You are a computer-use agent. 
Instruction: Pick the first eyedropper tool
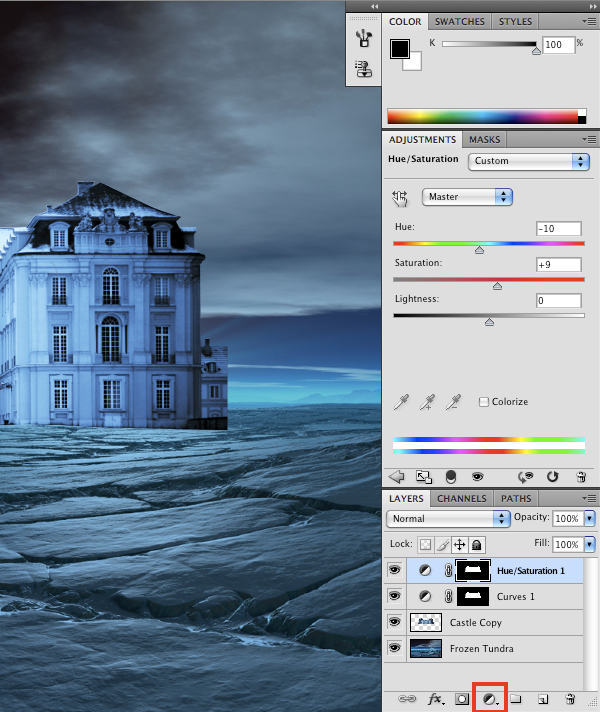point(401,402)
